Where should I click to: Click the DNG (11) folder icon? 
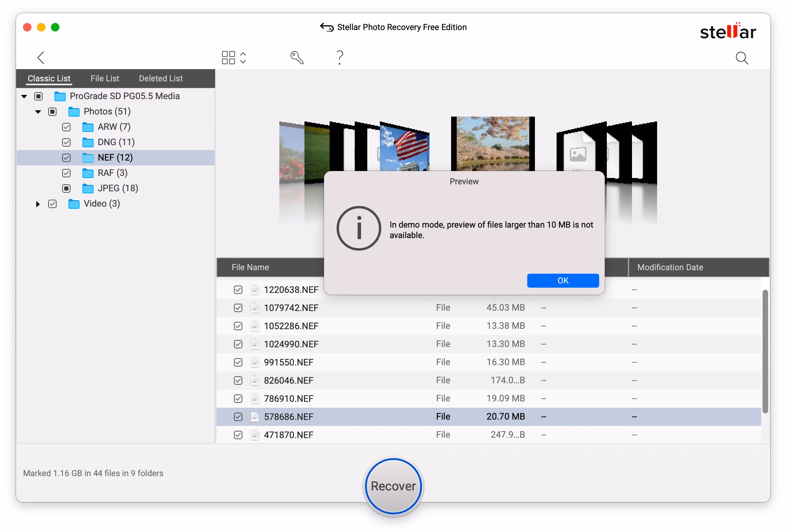[88, 142]
